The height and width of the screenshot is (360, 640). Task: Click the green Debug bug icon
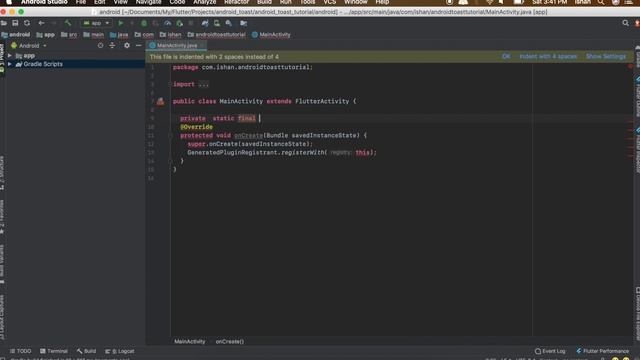(x=144, y=23)
